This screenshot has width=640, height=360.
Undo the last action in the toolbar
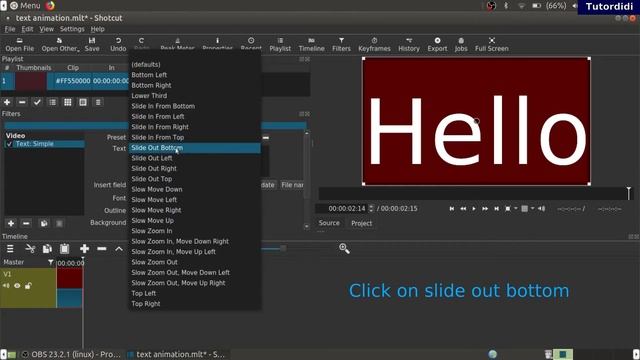(x=118, y=44)
